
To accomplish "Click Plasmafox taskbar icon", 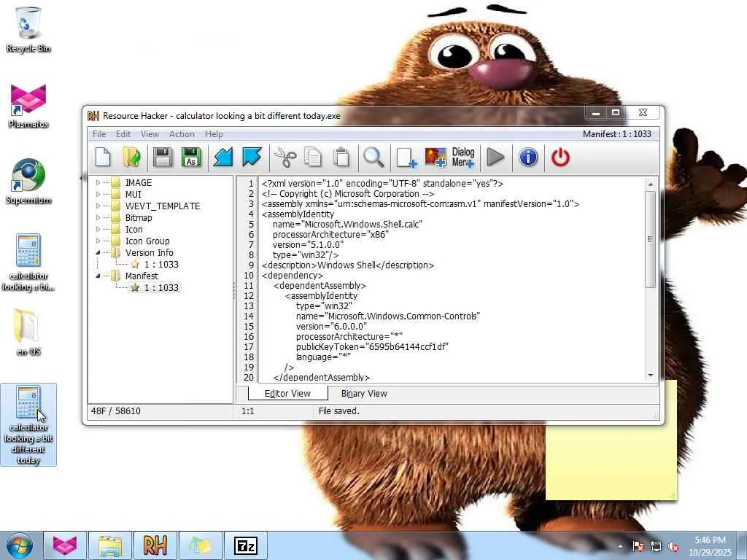I will click(65, 545).
